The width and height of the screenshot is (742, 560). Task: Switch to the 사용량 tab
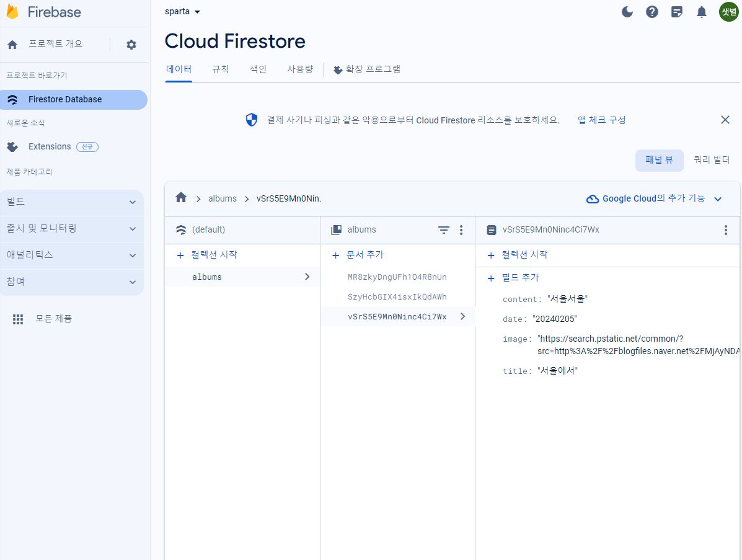(300, 69)
